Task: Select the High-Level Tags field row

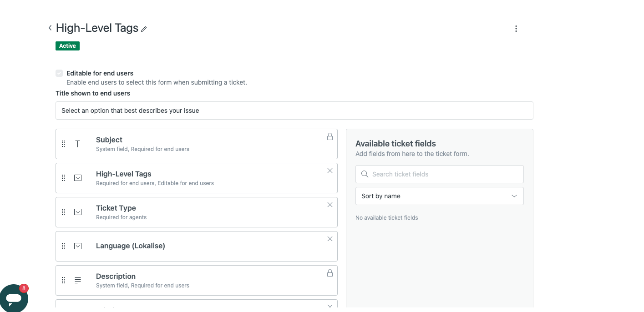Action: click(x=196, y=178)
